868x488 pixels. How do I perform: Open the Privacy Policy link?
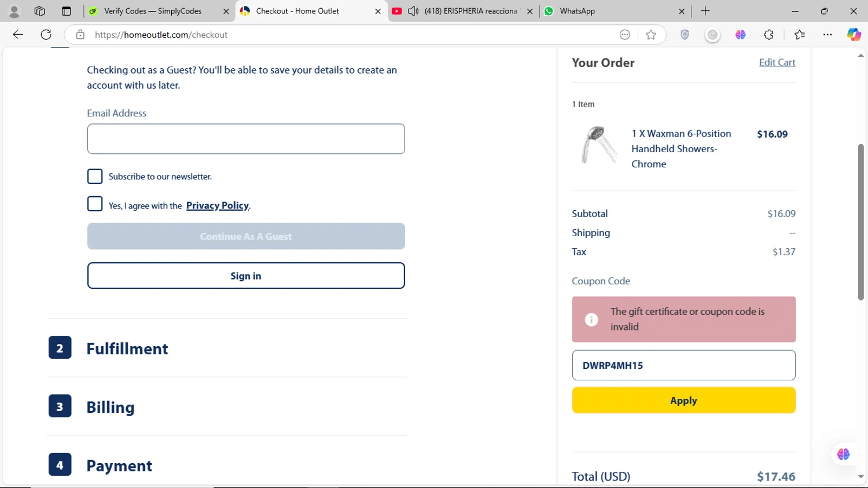pyautogui.click(x=218, y=206)
